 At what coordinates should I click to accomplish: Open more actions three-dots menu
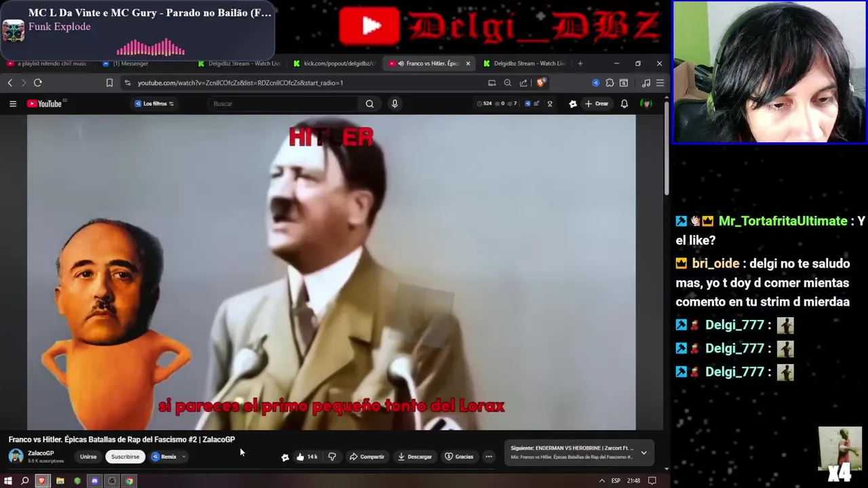coord(488,457)
